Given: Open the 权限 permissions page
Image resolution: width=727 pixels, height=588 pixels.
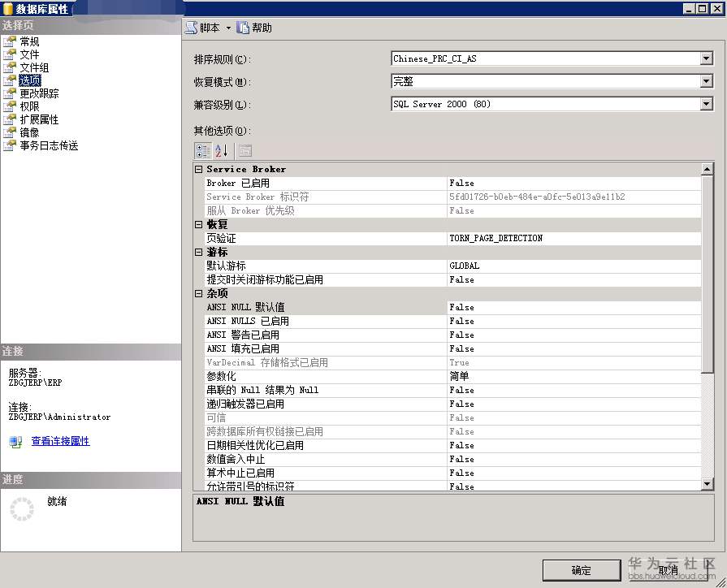Looking at the screenshot, I should pos(29,106).
